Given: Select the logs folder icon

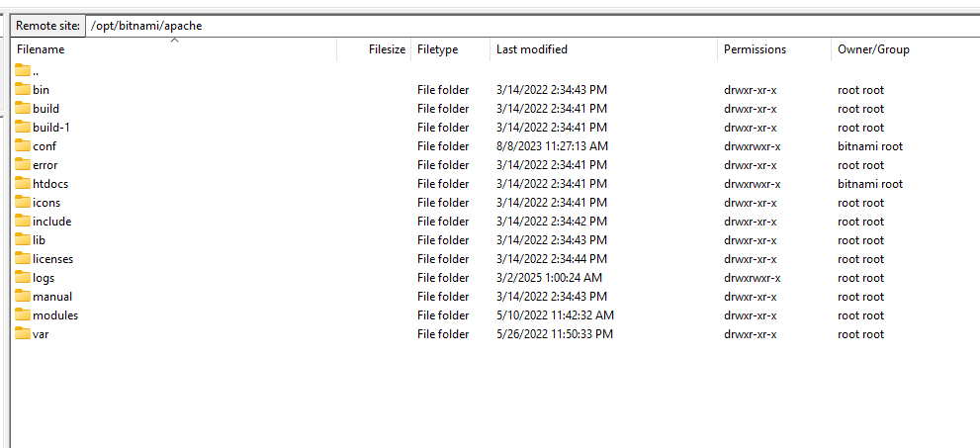Looking at the screenshot, I should [x=23, y=278].
